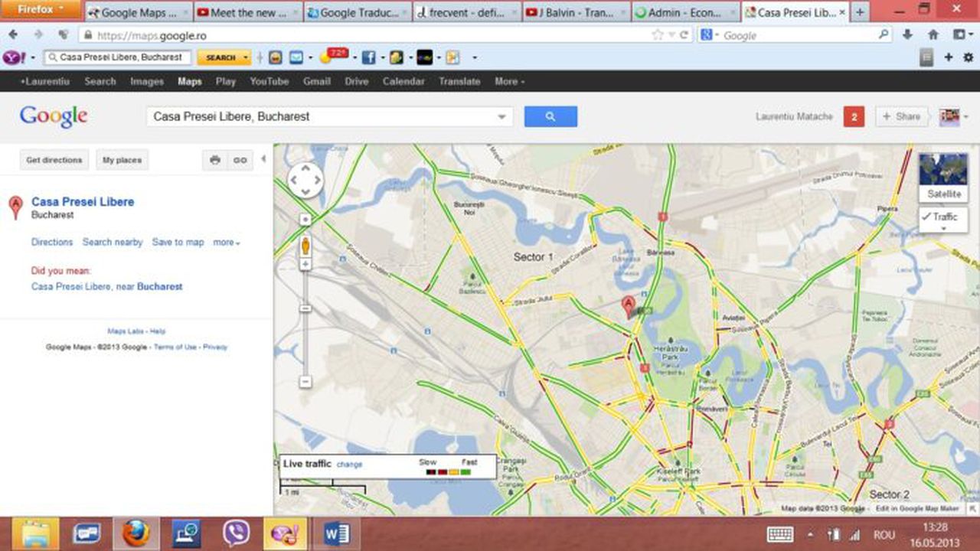Switch to Satellite view thumbnail
980x551 pixels.
point(944,177)
